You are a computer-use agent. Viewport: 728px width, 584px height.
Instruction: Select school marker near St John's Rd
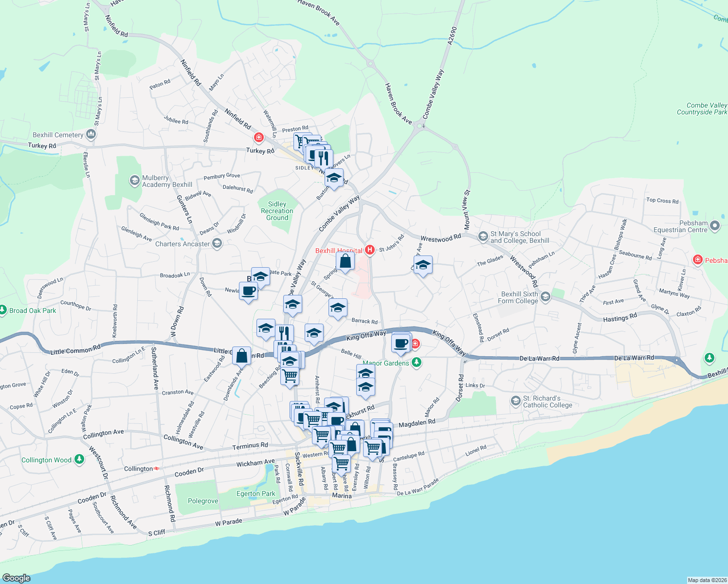pyautogui.click(x=423, y=266)
